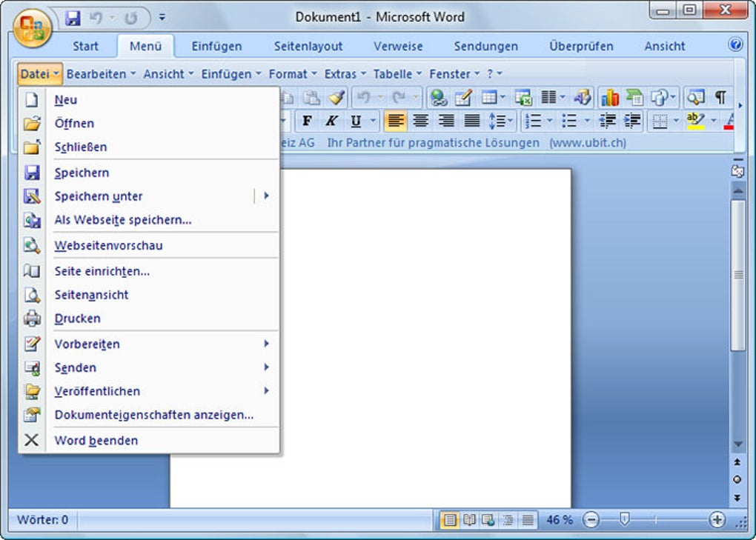Expand the Veröffentlichen submenu
Image resolution: width=756 pixels, height=540 pixels.
267,391
